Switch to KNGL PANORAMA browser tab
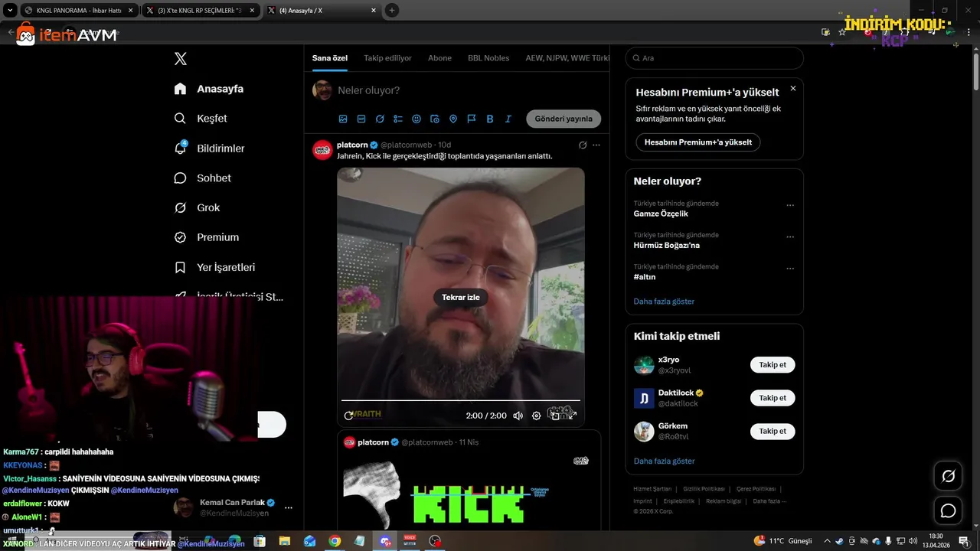 click(77, 11)
